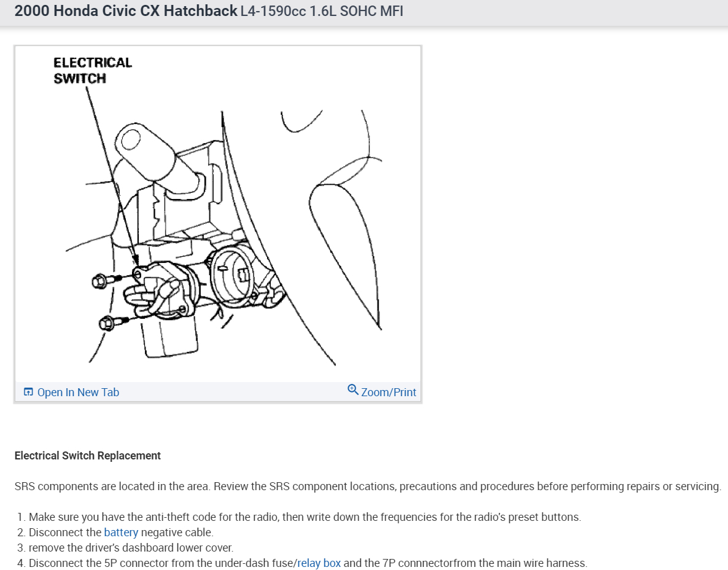Viewport: 728px width, 570px height.
Task: Open the diagram via Open In New Tab link
Action: pos(78,392)
